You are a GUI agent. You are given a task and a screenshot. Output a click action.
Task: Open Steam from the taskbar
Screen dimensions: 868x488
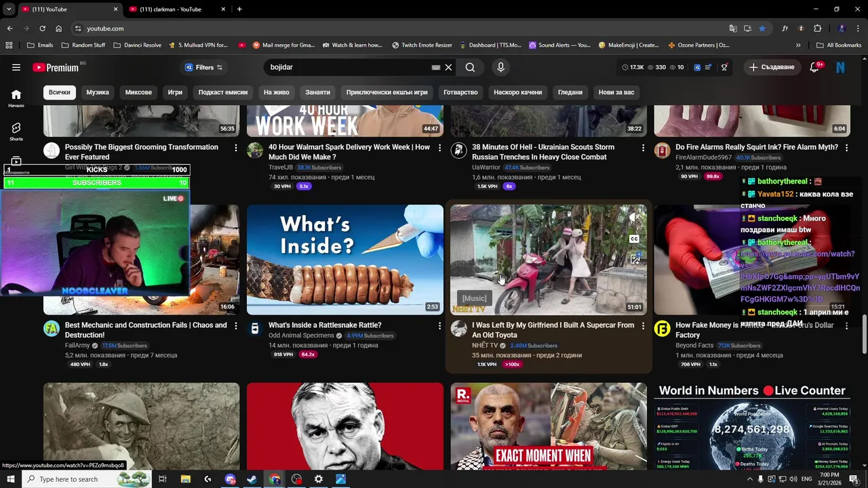[252, 479]
